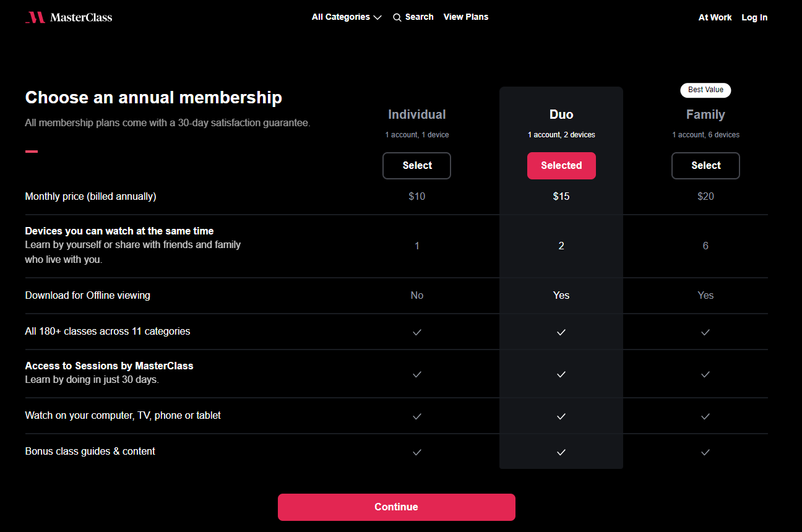
Task: Expand the All Categories chevron
Action: 377,17
